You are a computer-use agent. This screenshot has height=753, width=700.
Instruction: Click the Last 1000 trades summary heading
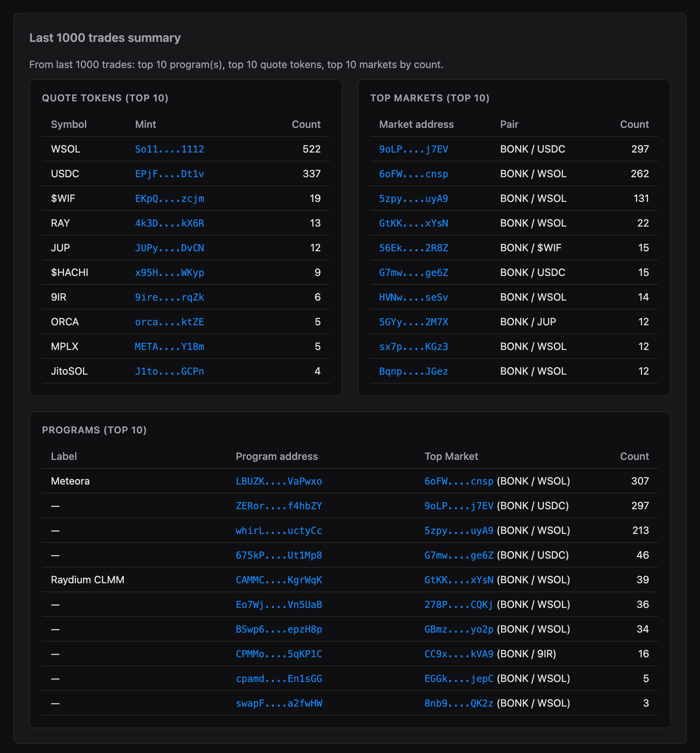(105, 38)
